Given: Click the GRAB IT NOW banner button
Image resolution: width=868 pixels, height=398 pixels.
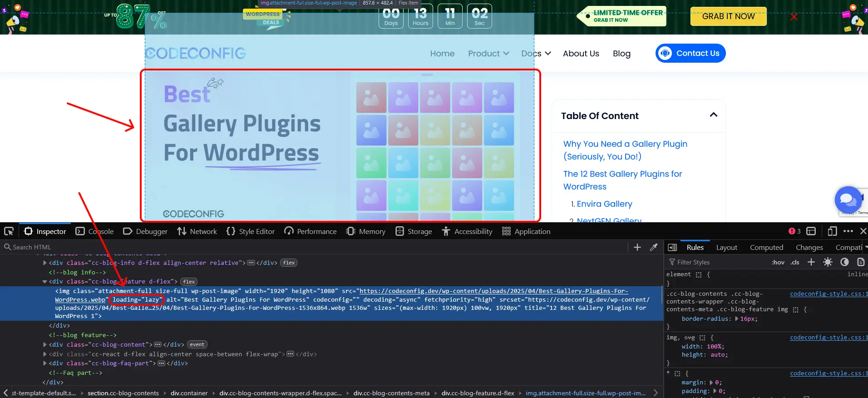Looking at the screenshot, I should pyautogui.click(x=728, y=16).
